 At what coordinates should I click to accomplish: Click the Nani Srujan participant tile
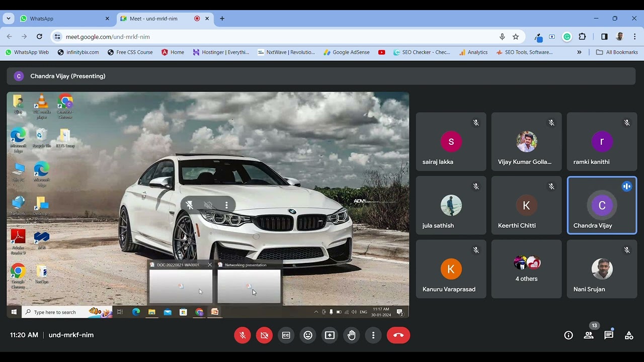(602, 269)
